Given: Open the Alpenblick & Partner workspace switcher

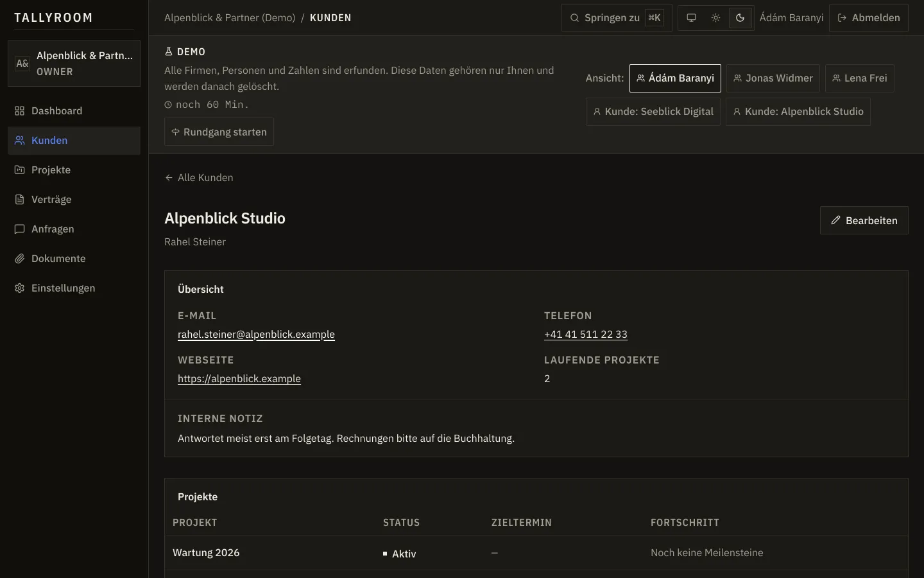Looking at the screenshot, I should point(74,64).
